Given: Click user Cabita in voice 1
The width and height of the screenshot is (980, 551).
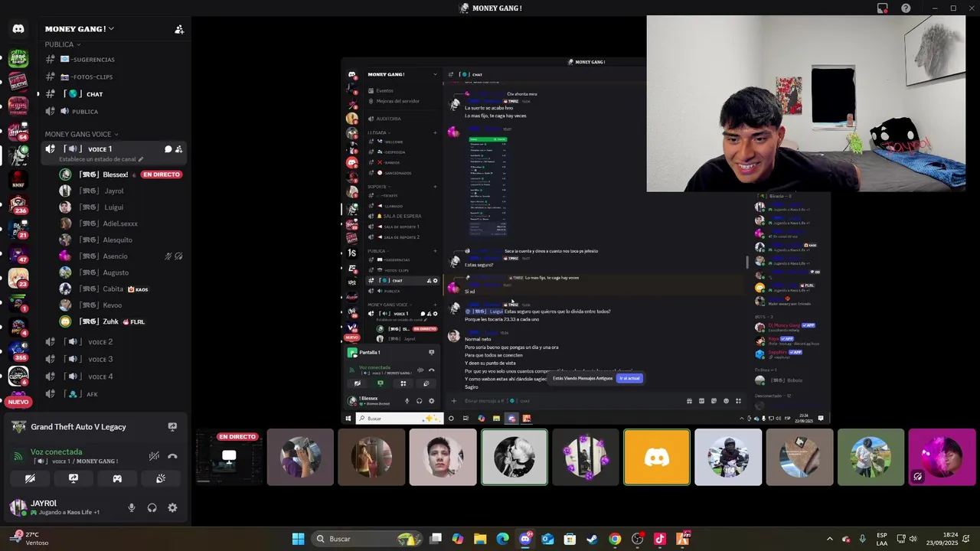Looking at the screenshot, I should click(113, 289).
